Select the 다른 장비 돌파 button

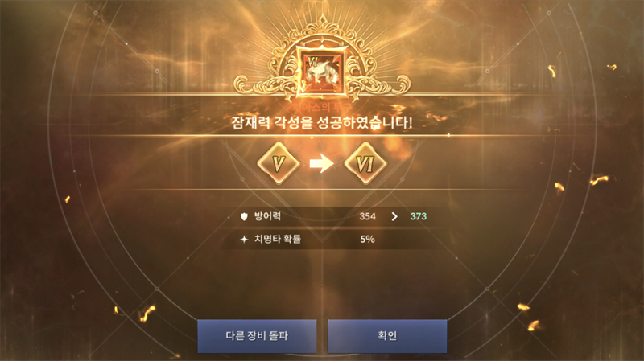coord(257,336)
